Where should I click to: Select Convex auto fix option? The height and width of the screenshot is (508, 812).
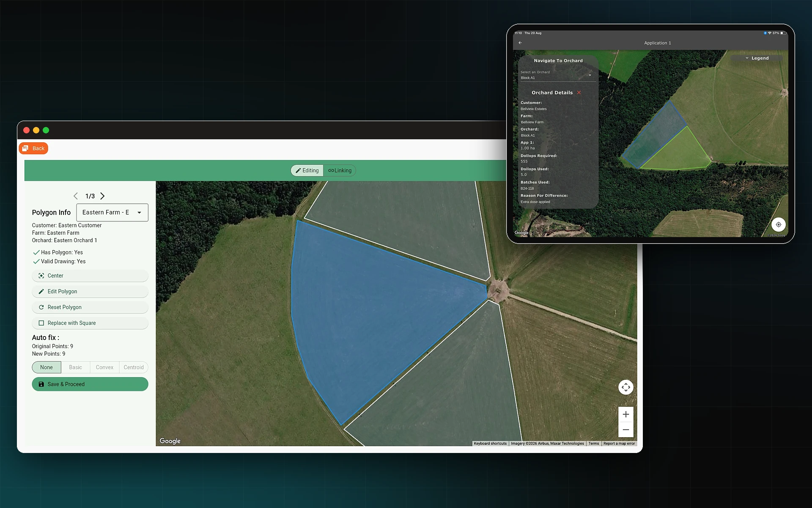pyautogui.click(x=104, y=367)
